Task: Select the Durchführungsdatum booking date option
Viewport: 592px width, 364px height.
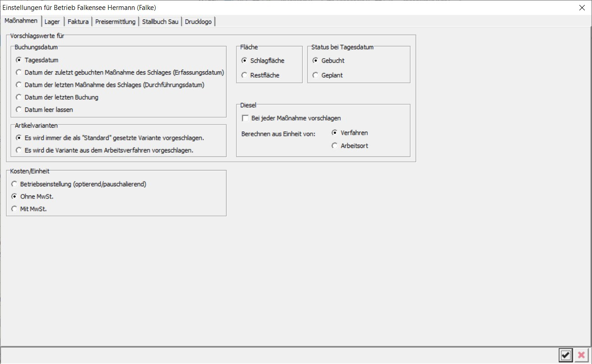Action: coord(18,85)
